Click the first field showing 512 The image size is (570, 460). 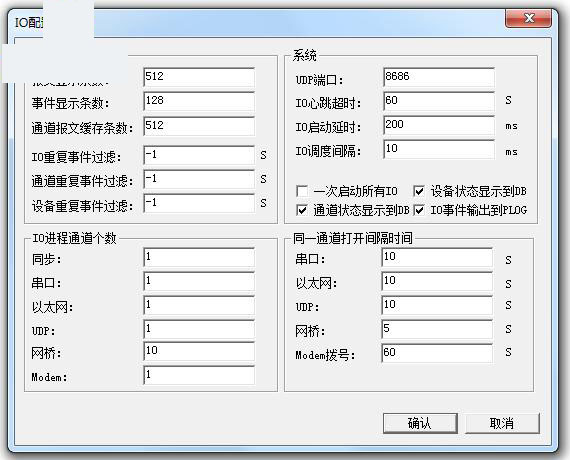[x=199, y=77]
